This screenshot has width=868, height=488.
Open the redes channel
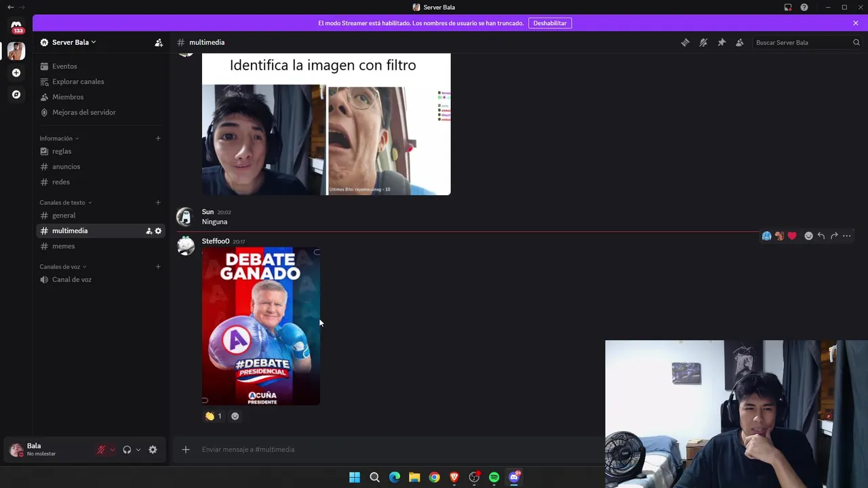coord(100,182)
